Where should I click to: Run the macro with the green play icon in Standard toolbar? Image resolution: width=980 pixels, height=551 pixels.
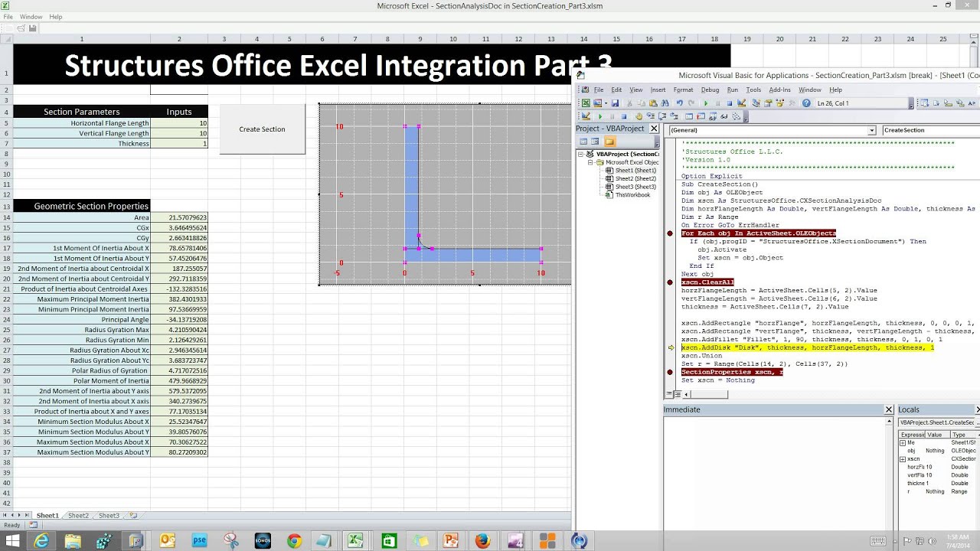(x=706, y=103)
